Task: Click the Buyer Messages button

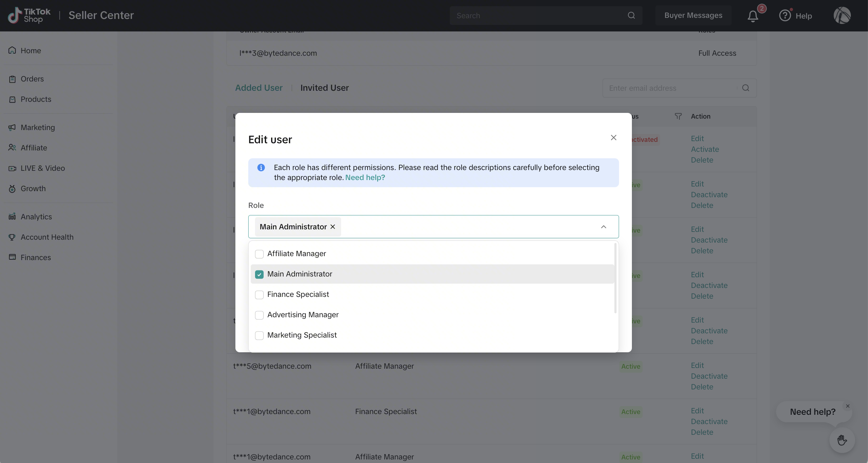Action: pos(693,15)
